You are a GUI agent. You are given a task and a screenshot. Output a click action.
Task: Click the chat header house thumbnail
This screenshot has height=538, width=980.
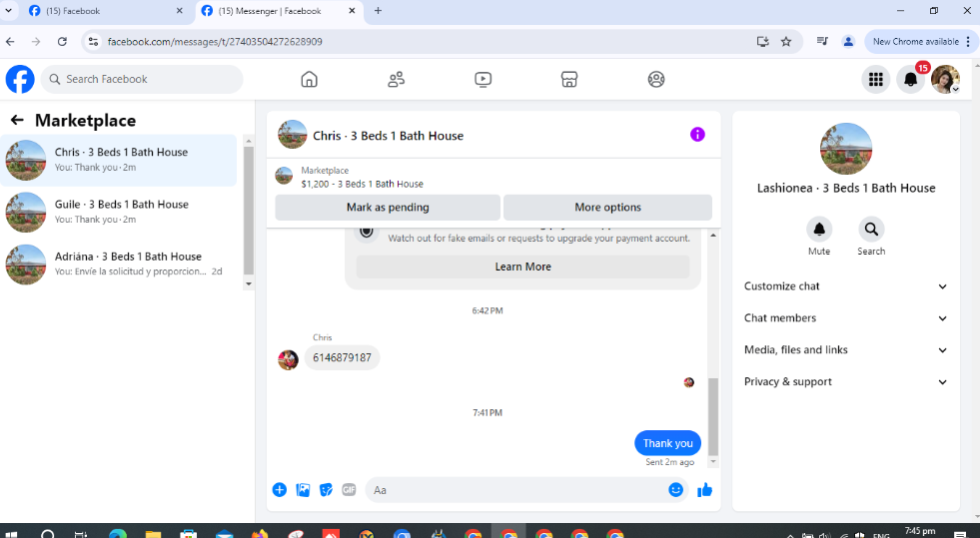pos(292,134)
